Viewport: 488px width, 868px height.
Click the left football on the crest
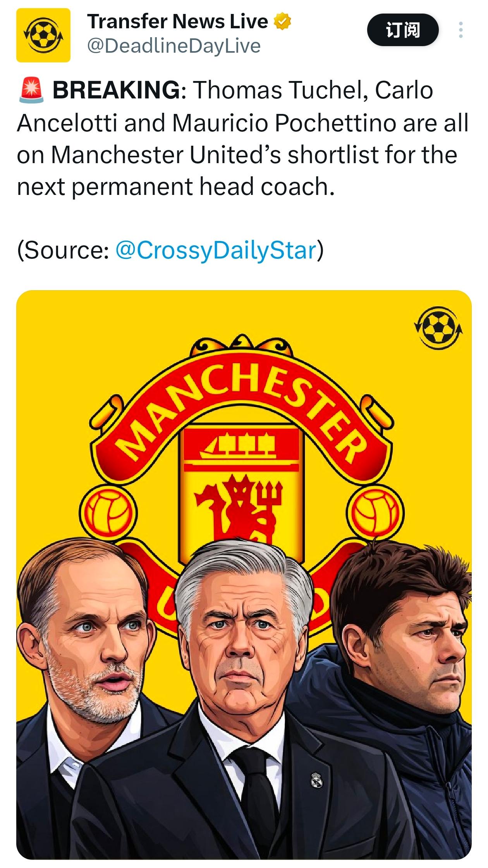[108, 512]
